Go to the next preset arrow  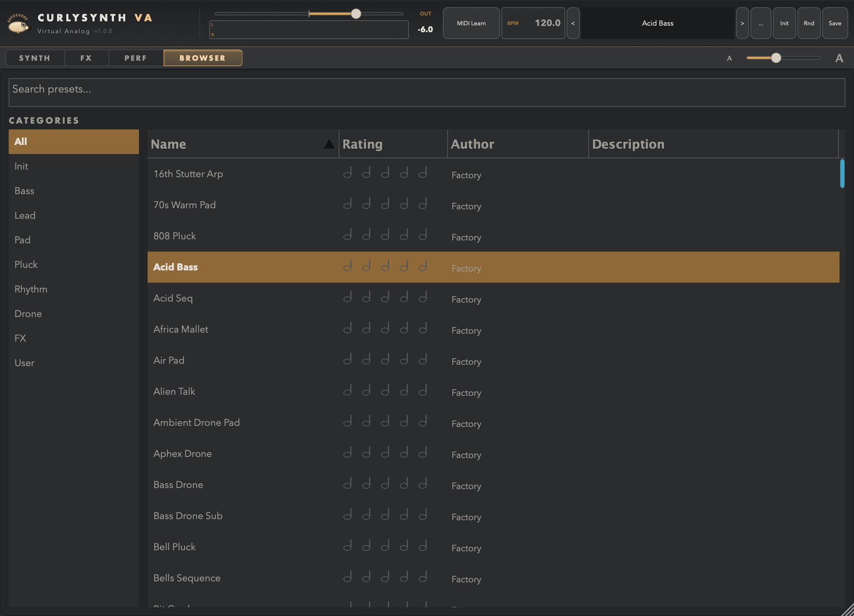(x=742, y=23)
